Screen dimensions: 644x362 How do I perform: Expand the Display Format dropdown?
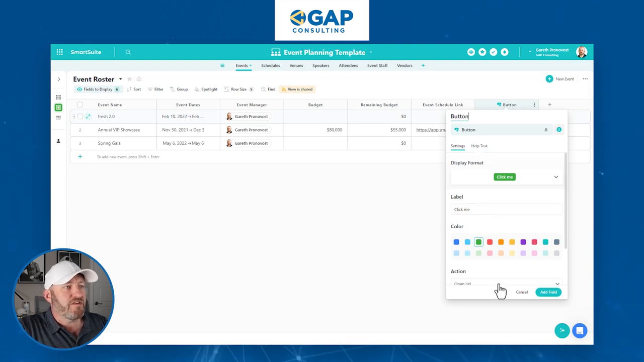click(x=506, y=177)
